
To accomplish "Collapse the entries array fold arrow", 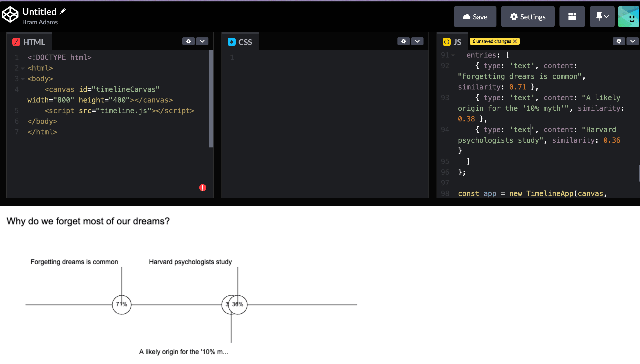I will 453,56.
